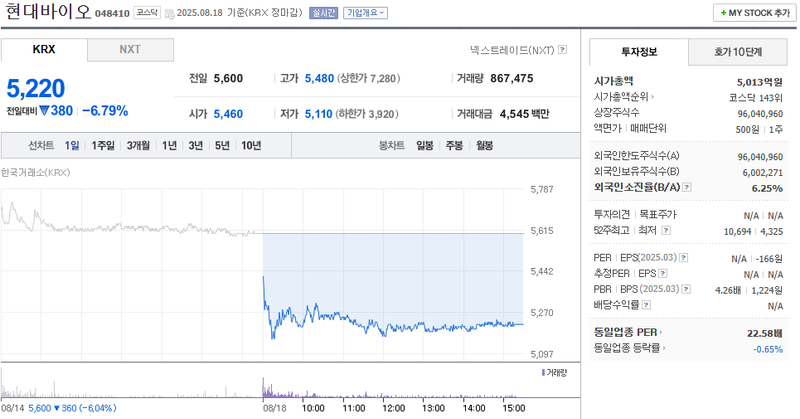Click the 동일업종 PER value 22.58배

tap(764, 333)
